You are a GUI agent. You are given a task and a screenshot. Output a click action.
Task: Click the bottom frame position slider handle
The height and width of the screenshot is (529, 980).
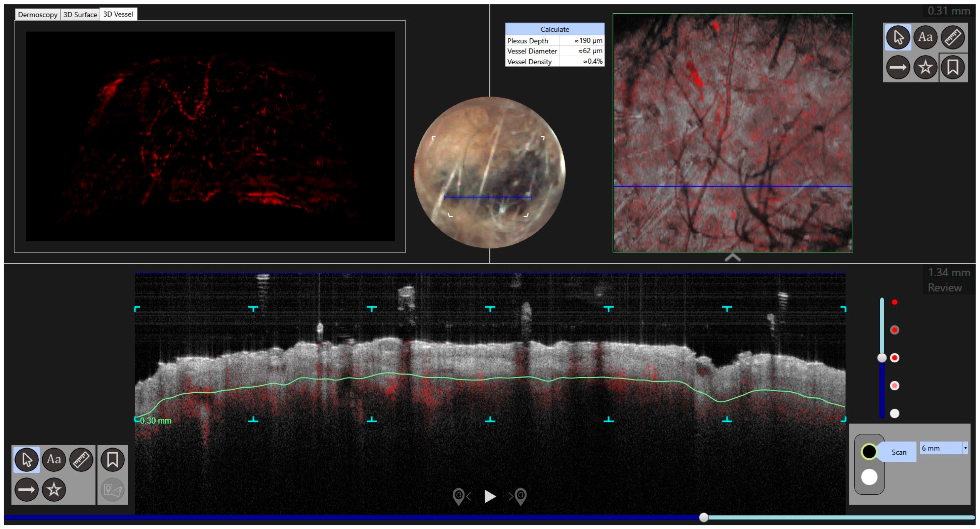point(704,517)
